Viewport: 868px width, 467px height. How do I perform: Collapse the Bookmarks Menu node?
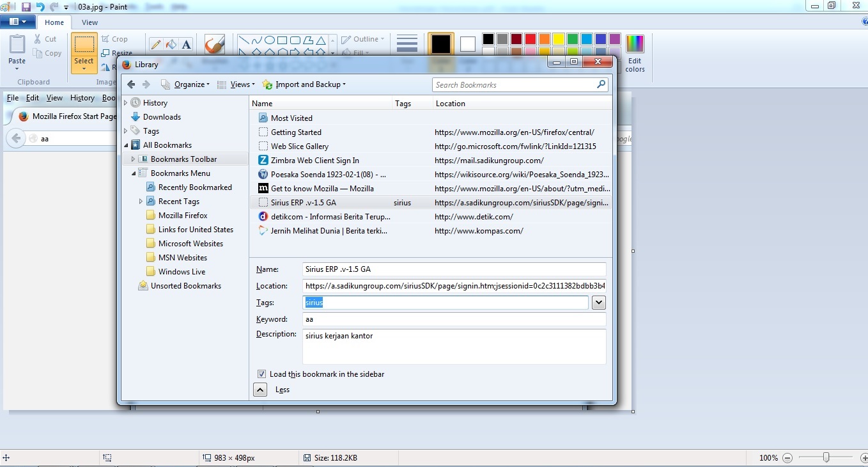[x=134, y=173]
